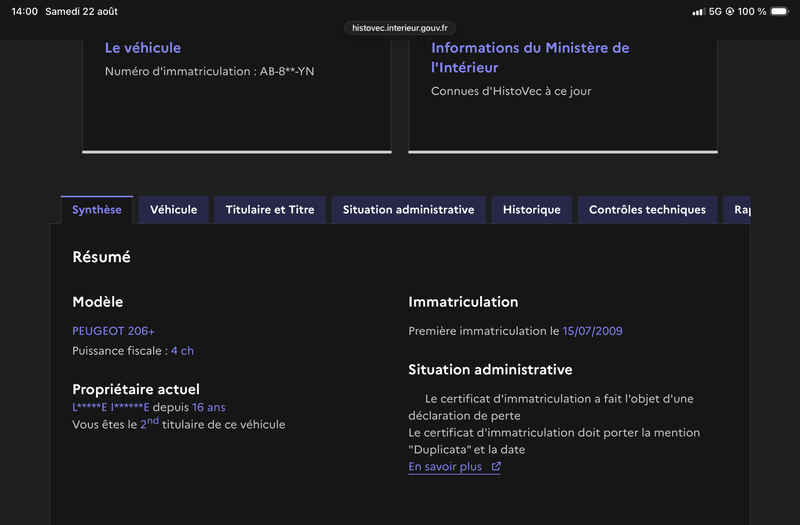The width and height of the screenshot is (800, 525).
Task: Tap the battery icon in status bar
Action: click(780, 11)
